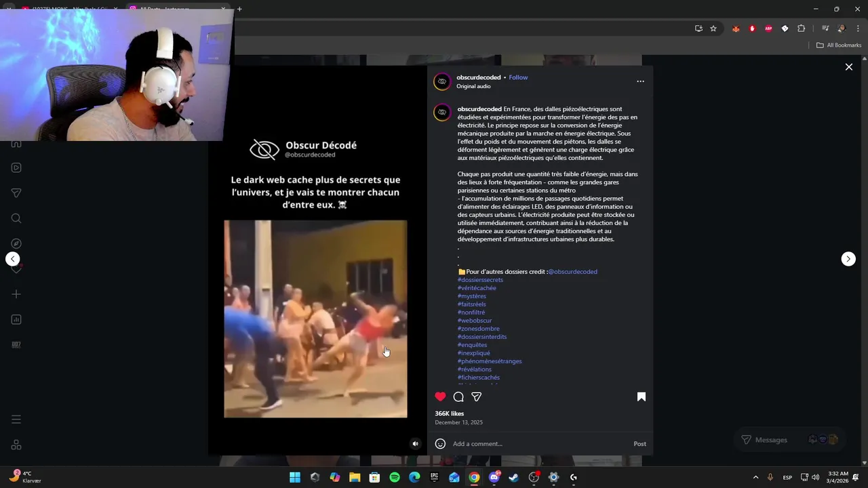This screenshot has width=868, height=488.
Task: Go to next post arrow
Action: (x=848, y=259)
